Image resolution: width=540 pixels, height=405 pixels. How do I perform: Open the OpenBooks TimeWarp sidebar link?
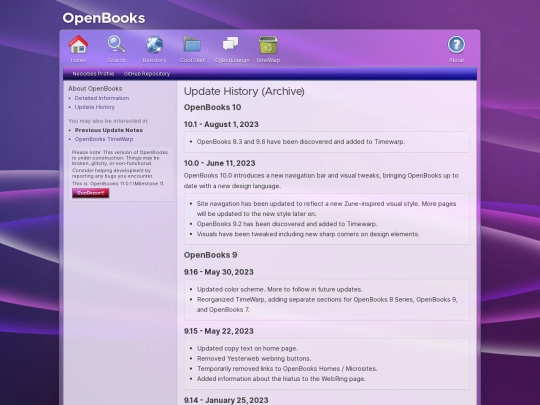(104, 139)
